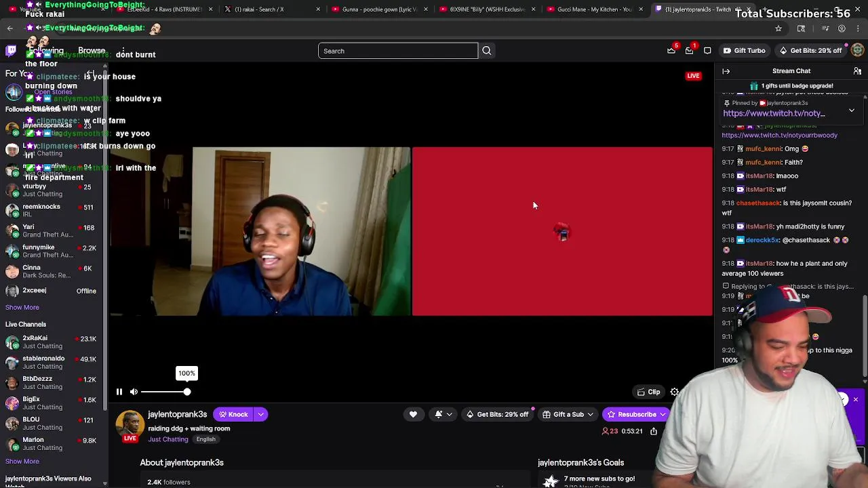Open reemknocks channel in sidebar
The width and height of the screenshot is (868, 488).
tap(53, 210)
